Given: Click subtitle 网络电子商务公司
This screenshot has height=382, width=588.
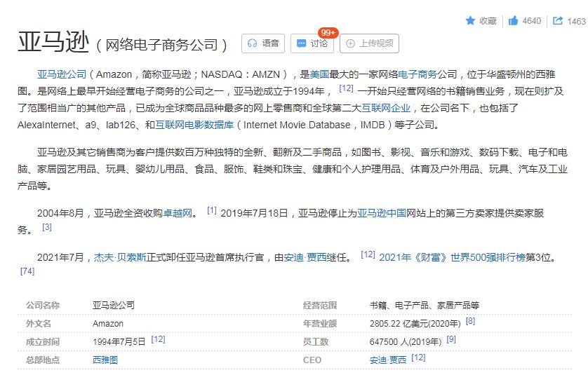Looking at the screenshot, I should click(161, 45).
